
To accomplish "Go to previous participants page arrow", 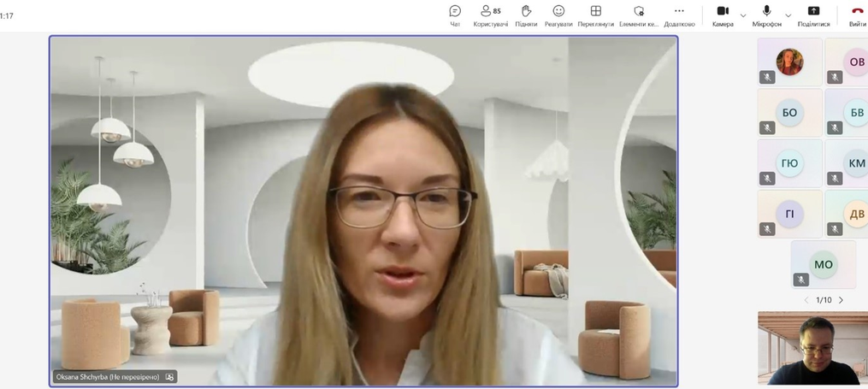I will click(x=806, y=300).
